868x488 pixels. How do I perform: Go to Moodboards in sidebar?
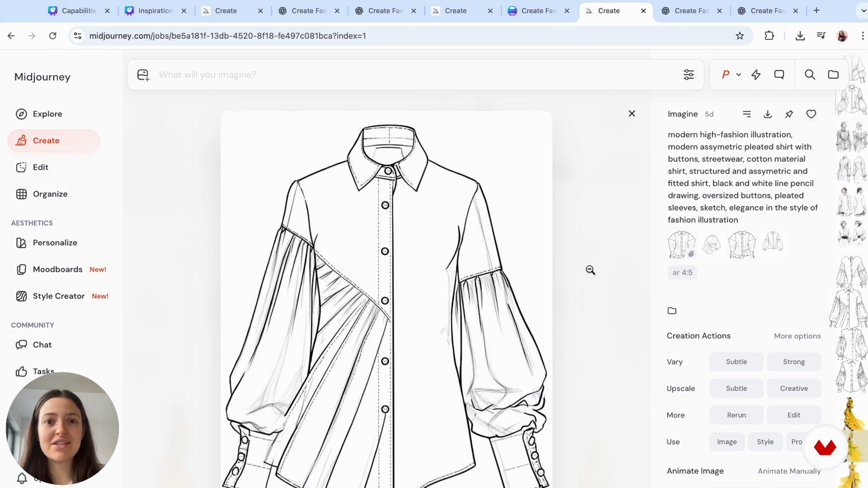click(x=57, y=269)
